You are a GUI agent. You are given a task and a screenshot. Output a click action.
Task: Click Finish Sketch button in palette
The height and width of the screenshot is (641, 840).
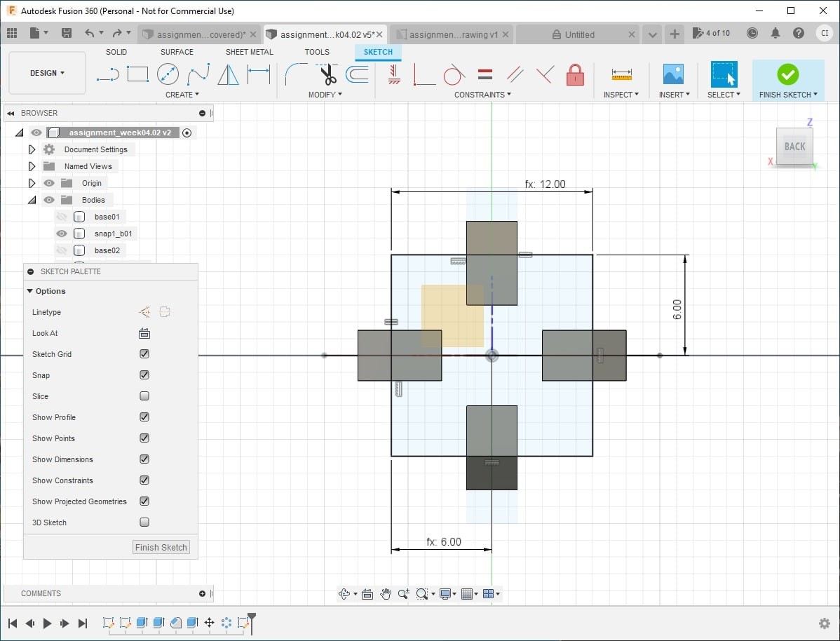click(x=161, y=547)
